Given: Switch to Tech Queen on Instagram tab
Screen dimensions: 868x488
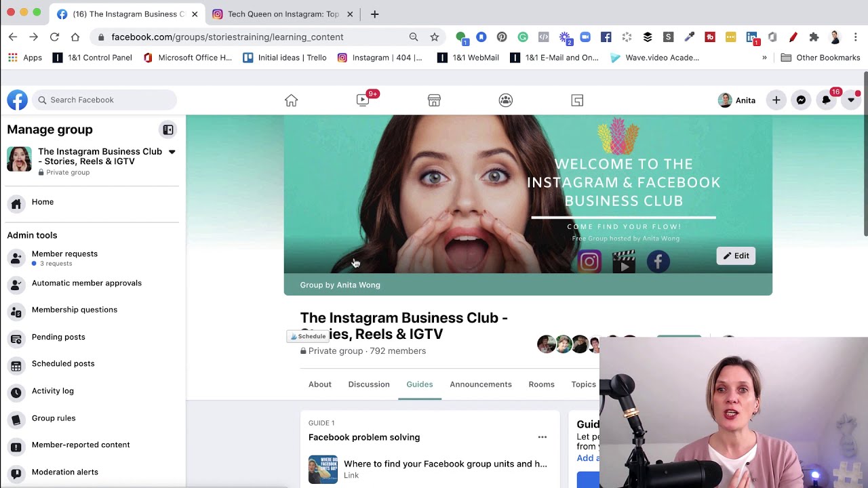Looking at the screenshot, I should (x=283, y=14).
